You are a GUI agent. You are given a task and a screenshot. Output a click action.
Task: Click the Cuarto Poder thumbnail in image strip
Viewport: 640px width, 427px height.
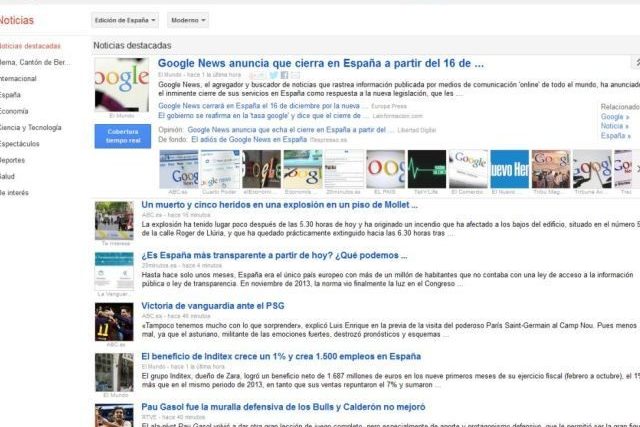(220, 169)
